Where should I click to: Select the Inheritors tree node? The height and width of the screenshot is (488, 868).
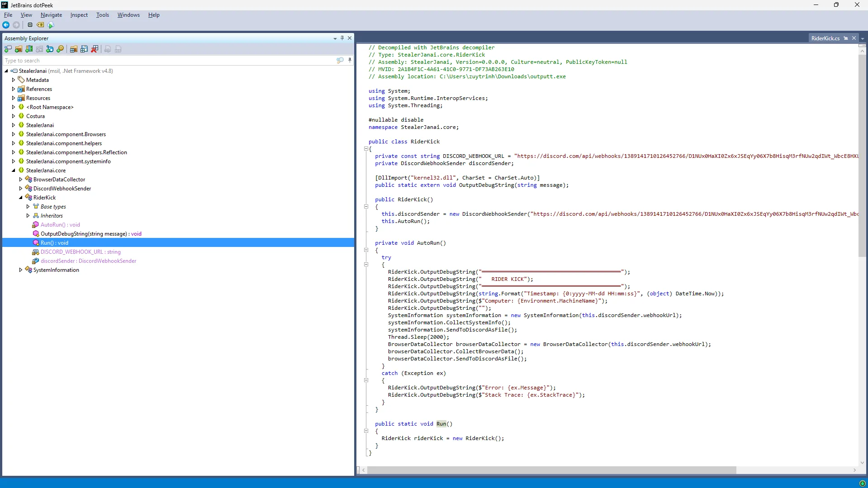tap(52, 216)
